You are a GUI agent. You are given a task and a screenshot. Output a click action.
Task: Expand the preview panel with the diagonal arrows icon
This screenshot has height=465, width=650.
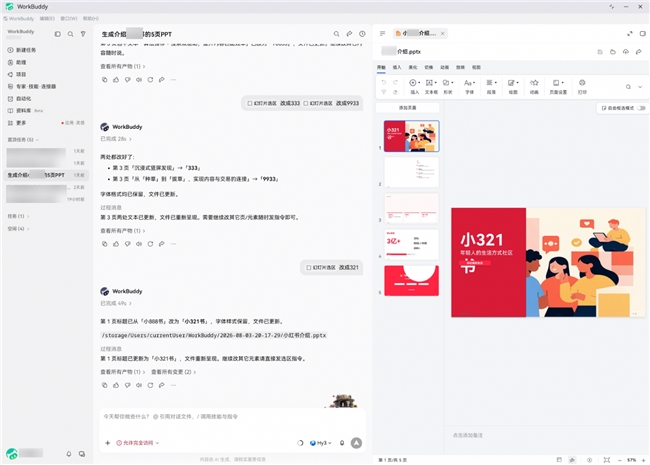click(630, 34)
